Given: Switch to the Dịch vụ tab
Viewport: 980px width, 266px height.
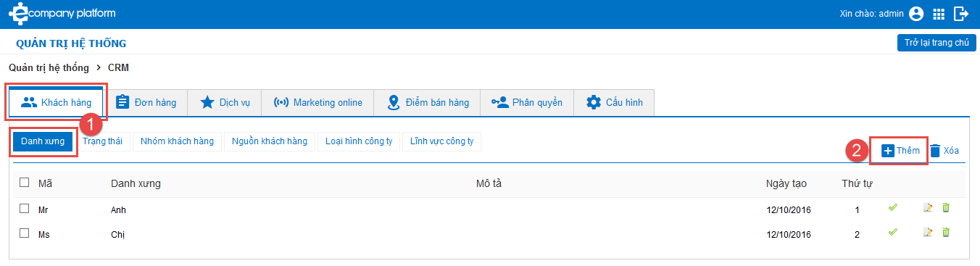Looking at the screenshot, I should coord(225,102).
